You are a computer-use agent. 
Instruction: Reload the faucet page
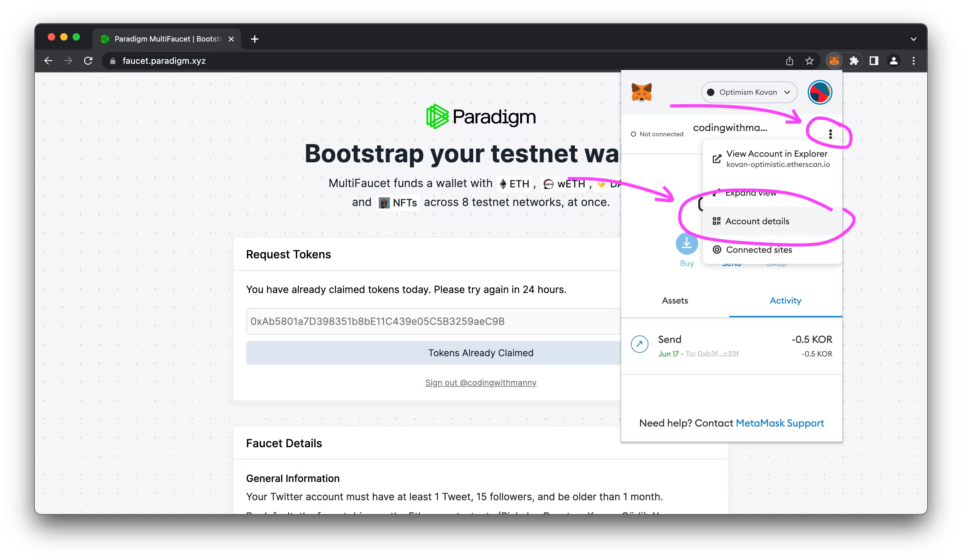[x=88, y=61]
